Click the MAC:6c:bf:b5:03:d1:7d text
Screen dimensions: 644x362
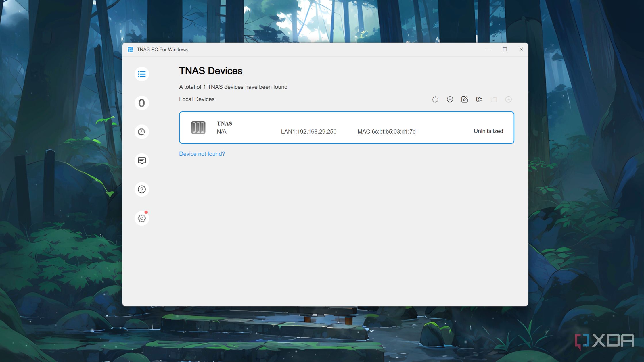pyautogui.click(x=386, y=132)
